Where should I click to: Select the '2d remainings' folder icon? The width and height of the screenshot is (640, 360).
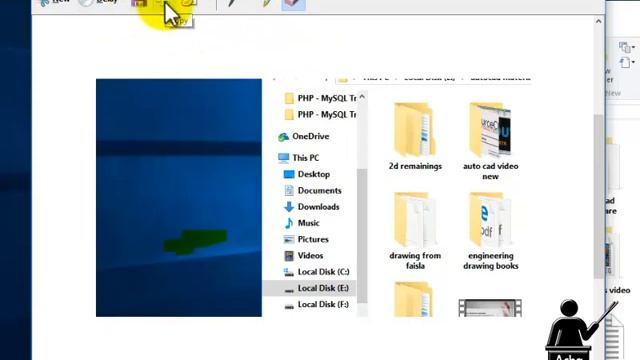click(414, 130)
